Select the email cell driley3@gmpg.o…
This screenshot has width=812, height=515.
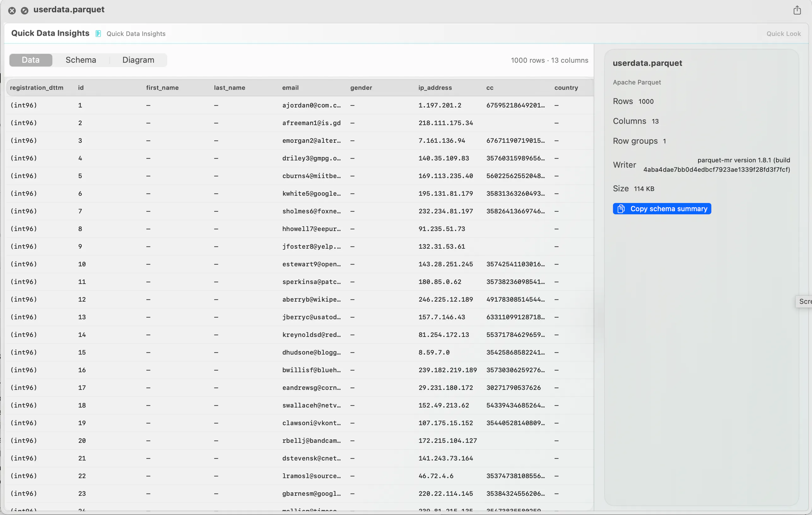point(312,158)
